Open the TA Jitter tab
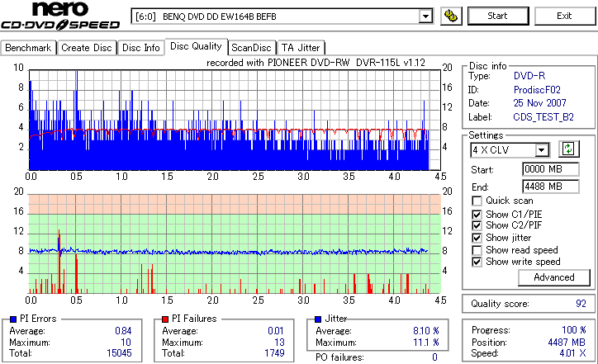 [x=301, y=48]
